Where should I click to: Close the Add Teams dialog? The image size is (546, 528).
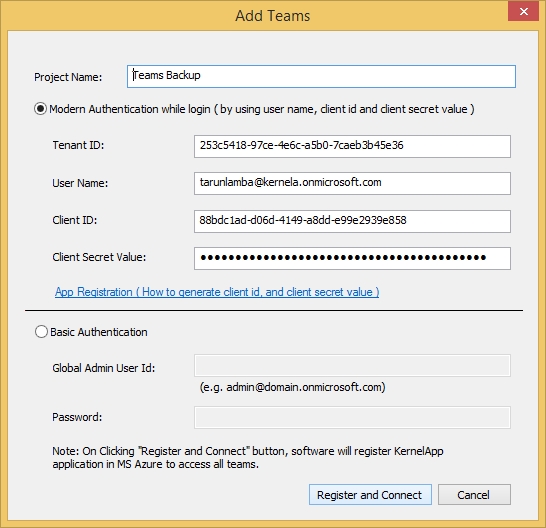pos(523,11)
